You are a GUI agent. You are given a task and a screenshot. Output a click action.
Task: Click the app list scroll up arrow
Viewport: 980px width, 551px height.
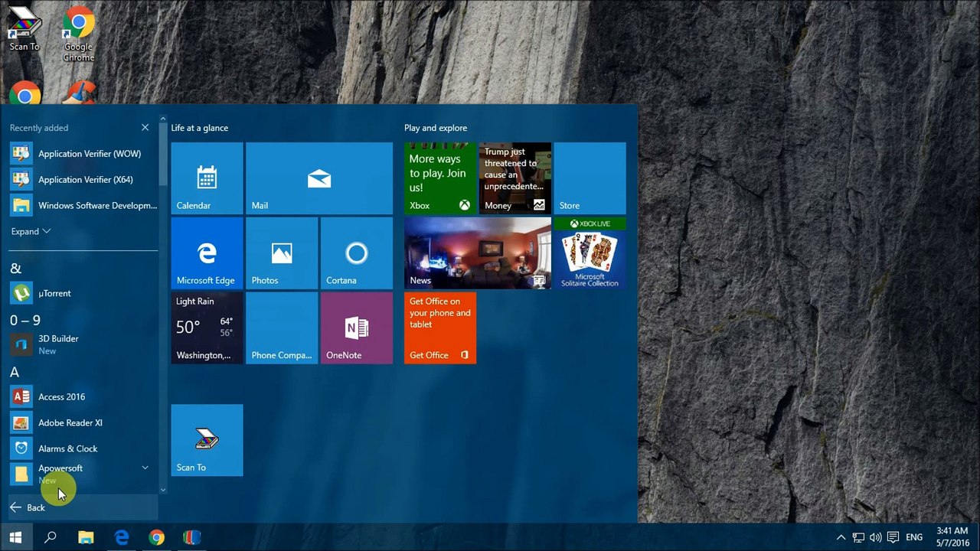[162, 119]
